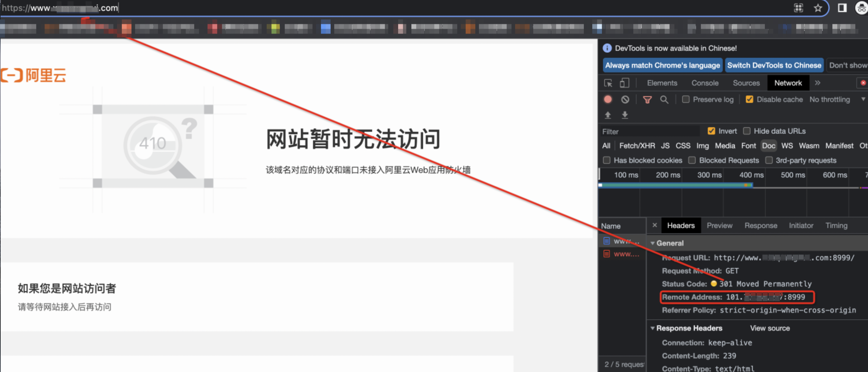Clear the network log

click(x=625, y=99)
